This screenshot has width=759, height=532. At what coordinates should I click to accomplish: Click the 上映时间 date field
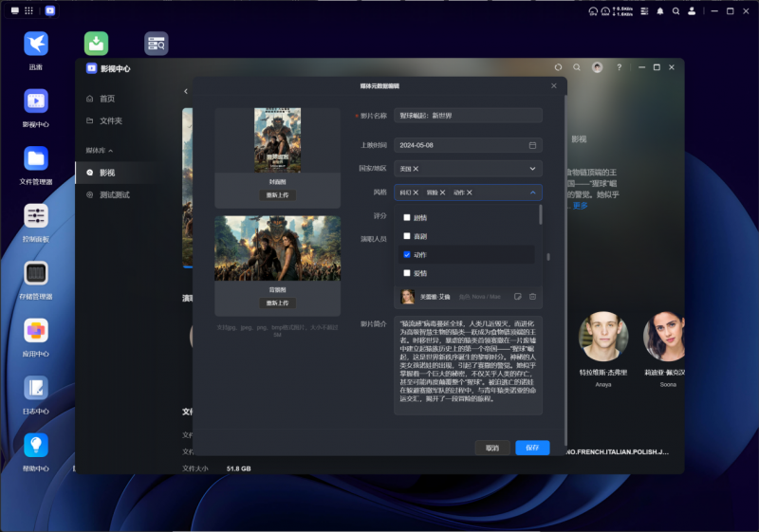coord(468,145)
